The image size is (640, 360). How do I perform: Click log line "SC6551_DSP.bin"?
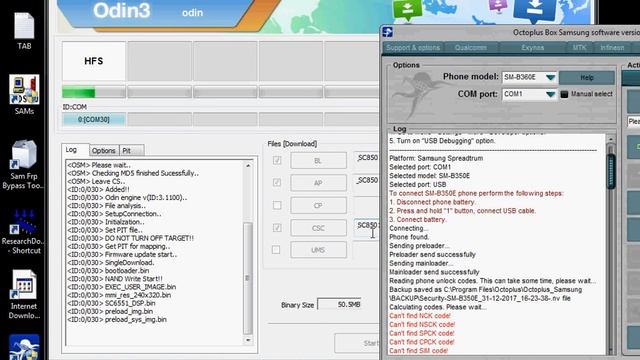[111, 303]
